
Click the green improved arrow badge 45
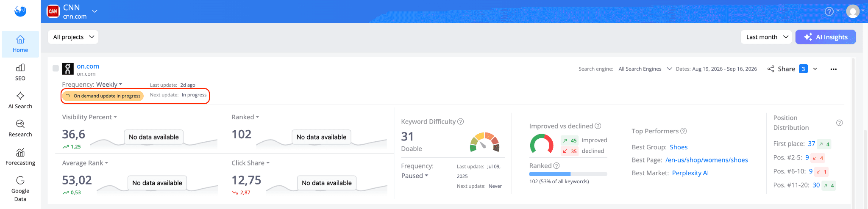tap(570, 140)
